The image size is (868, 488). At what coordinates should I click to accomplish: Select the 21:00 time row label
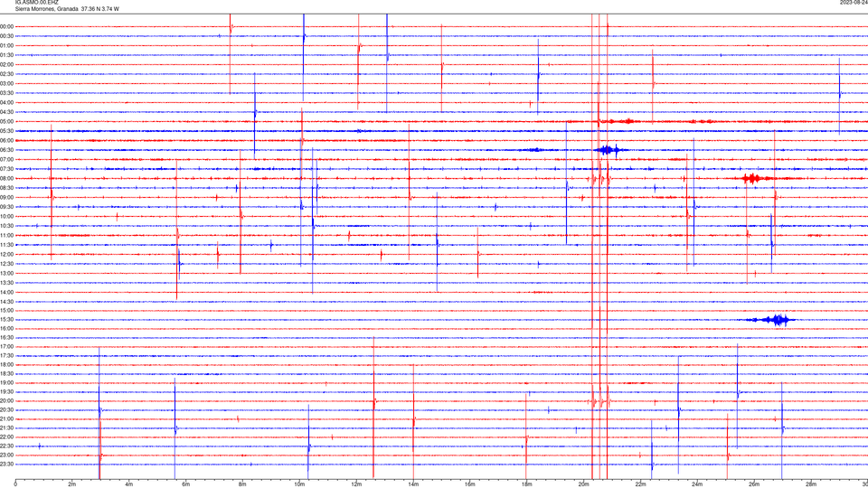(7, 418)
